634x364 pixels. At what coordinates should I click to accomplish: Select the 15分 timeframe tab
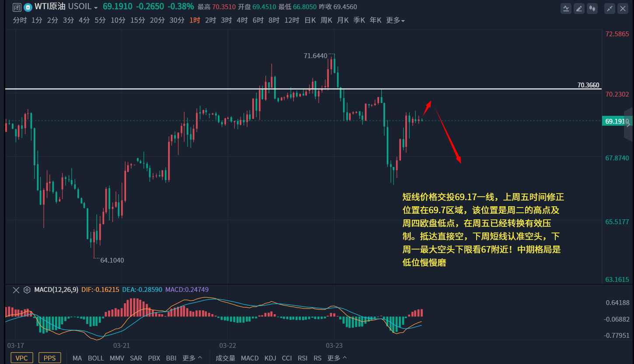point(137,20)
